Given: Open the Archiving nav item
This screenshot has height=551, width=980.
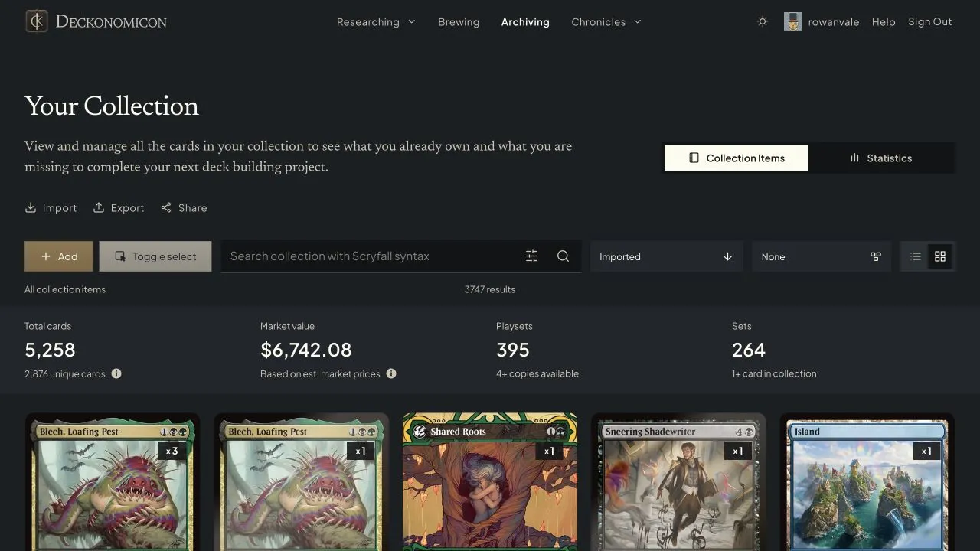Looking at the screenshot, I should (525, 22).
